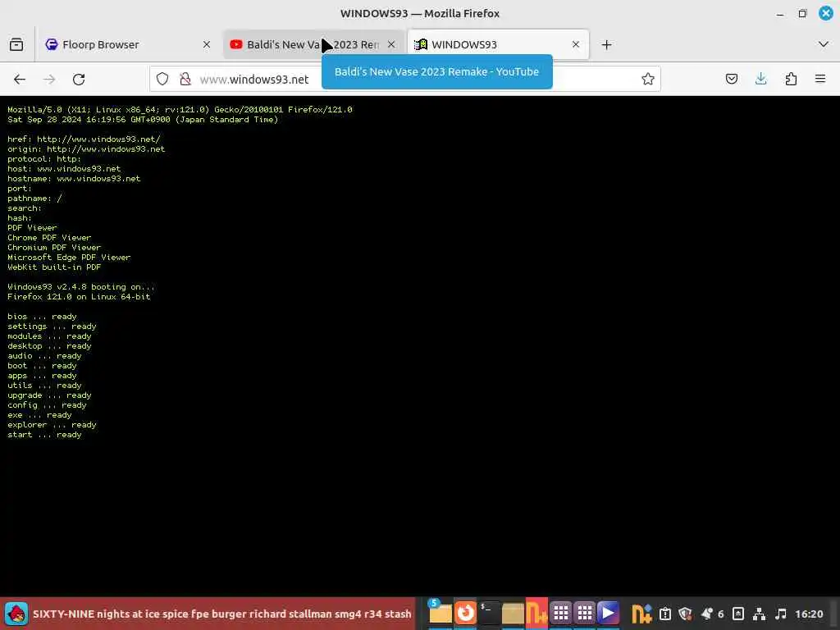Show the downloads panel
840x630 pixels.
pos(760,80)
